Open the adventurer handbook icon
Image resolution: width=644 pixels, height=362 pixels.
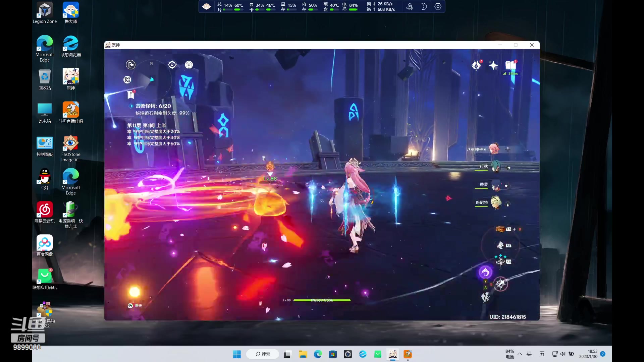511,65
